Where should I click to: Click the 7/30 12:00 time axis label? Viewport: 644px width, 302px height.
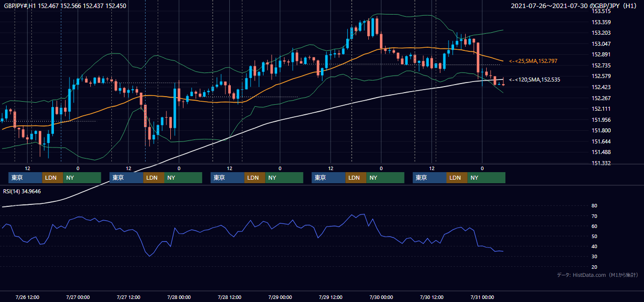432,297
